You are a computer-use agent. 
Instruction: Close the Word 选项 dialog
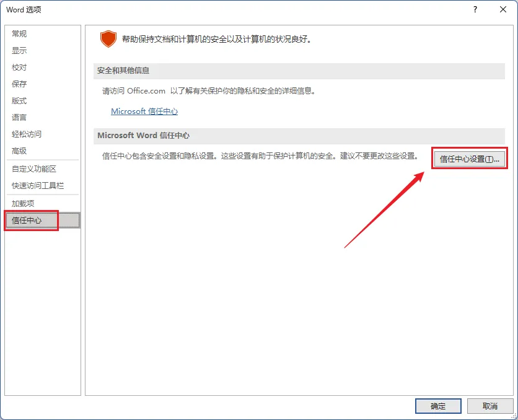click(503, 9)
